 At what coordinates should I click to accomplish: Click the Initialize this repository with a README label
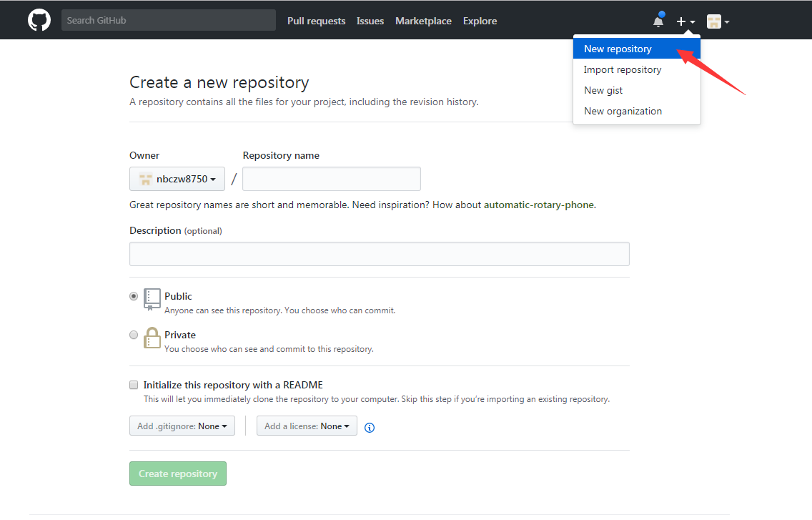(x=233, y=385)
